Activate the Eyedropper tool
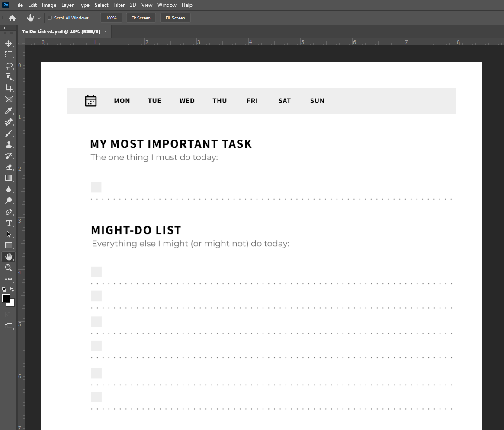This screenshot has width=504, height=430. (8, 111)
